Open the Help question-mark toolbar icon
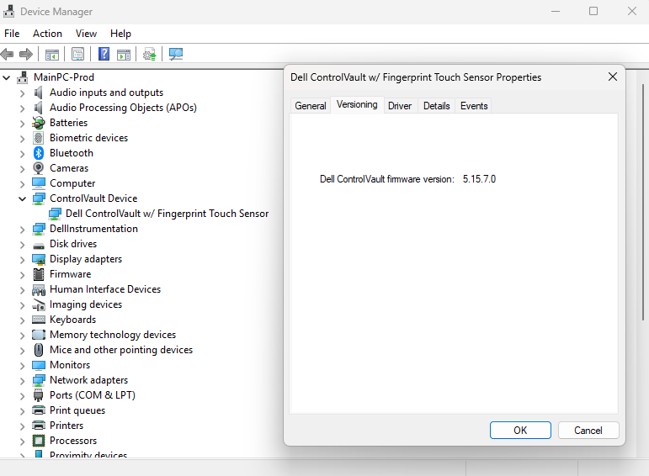Screen dimensions: 649x476 pyautogui.click(x=104, y=54)
